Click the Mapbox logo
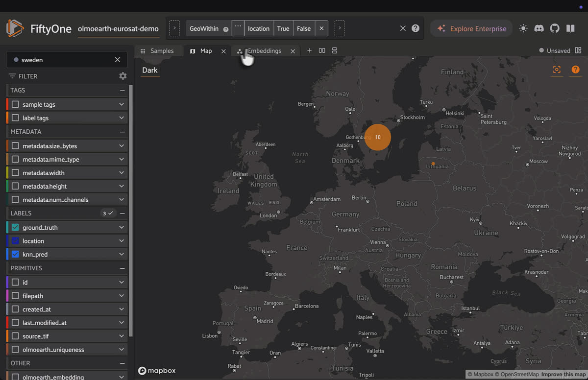 (157, 371)
